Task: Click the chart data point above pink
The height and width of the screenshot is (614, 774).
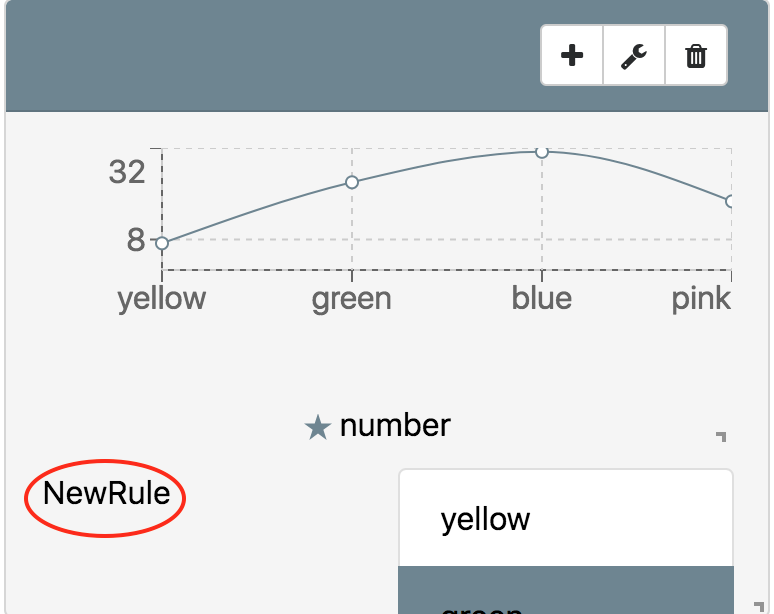Action: point(731,201)
